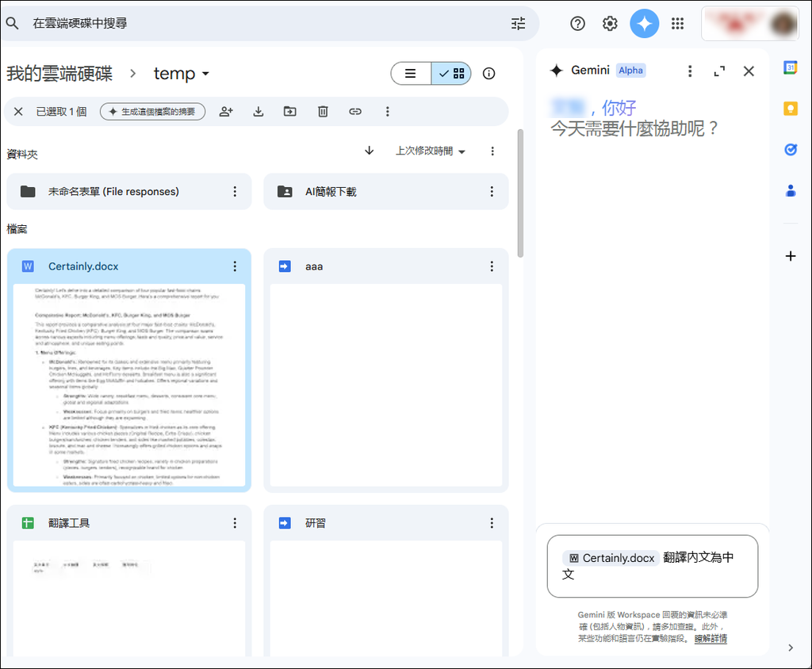Copy link of the selected file
This screenshot has height=669, width=812.
[x=354, y=111]
